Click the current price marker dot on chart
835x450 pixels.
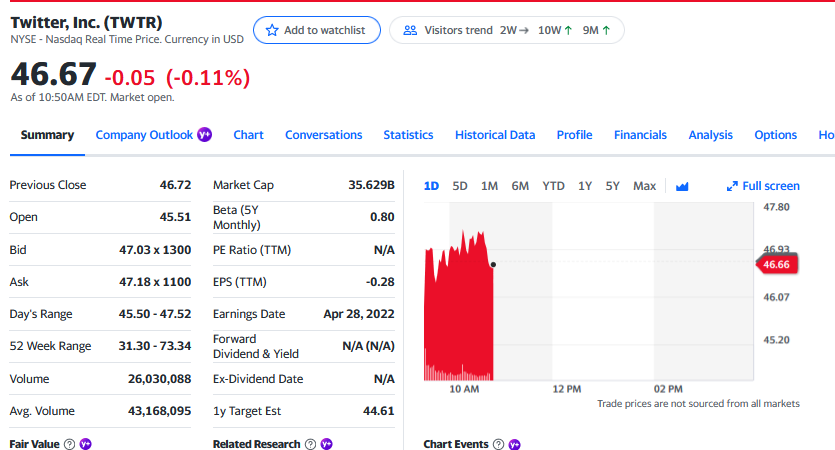(x=493, y=265)
